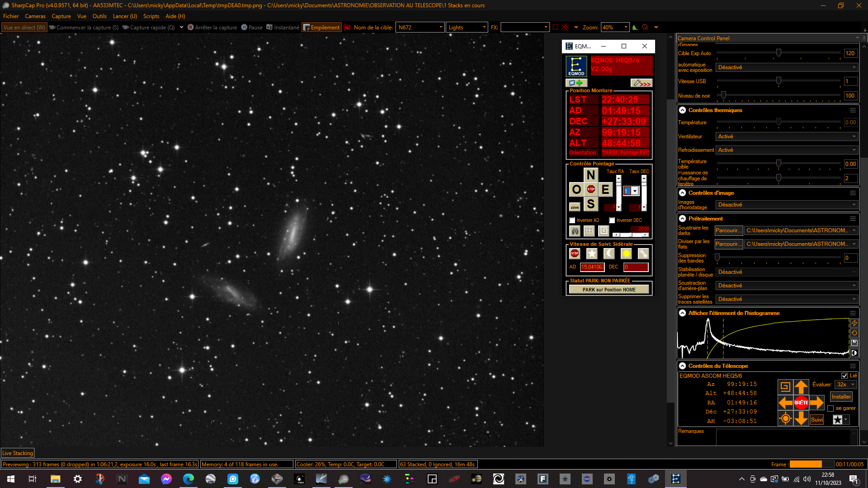
Task: Click the E direction button in EQMOD
Action: click(605, 189)
